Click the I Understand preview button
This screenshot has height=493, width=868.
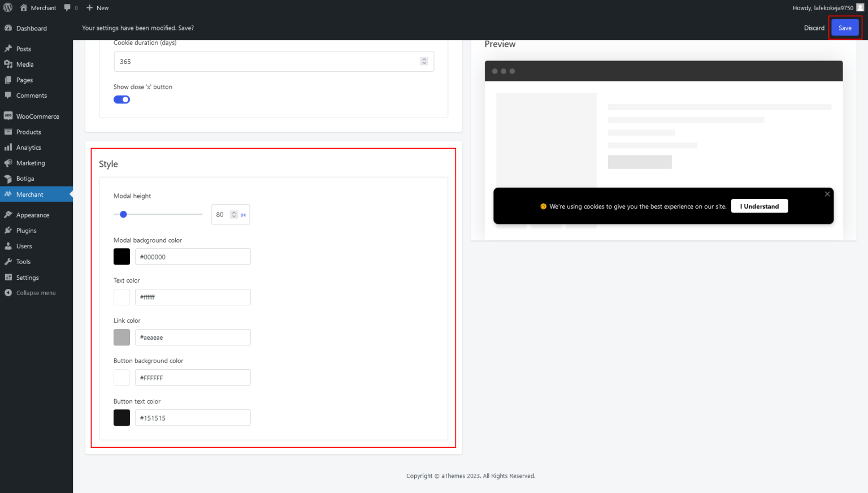[x=759, y=206]
